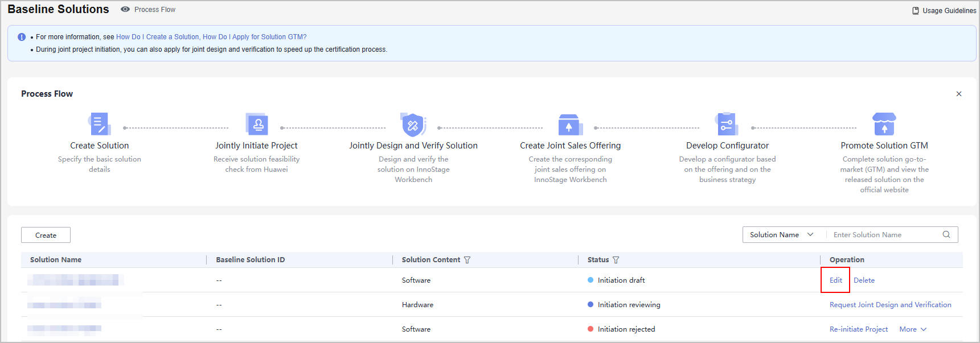Click Jointly Design and Verify Solution title
The width and height of the screenshot is (980, 343).
click(x=413, y=146)
